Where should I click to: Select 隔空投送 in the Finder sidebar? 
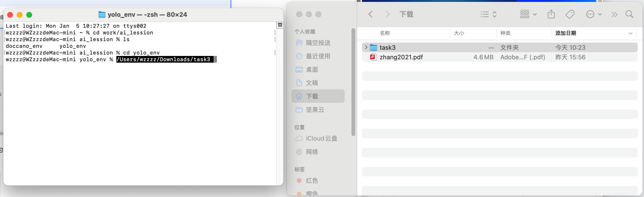318,43
